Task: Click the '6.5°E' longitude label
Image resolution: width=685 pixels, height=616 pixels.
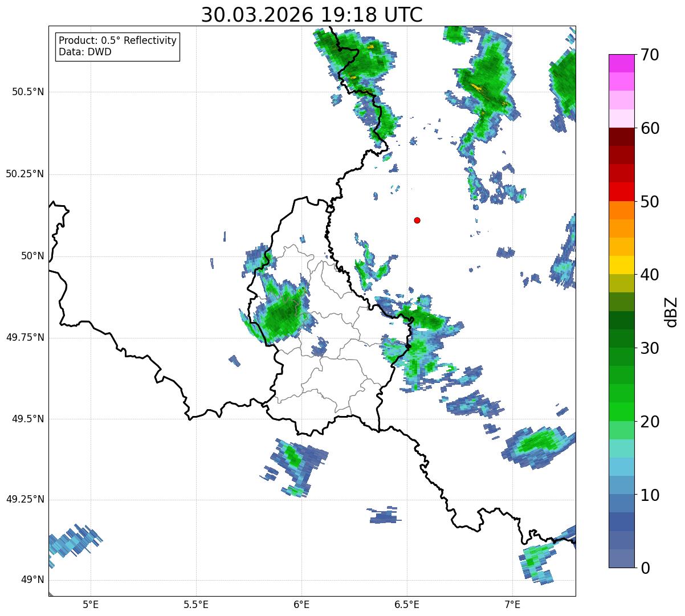Action: (x=407, y=604)
